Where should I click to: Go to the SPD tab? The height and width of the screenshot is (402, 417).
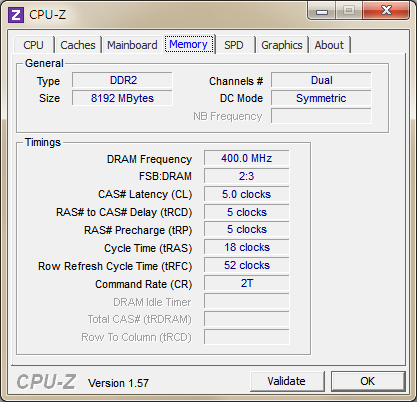[x=234, y=45]
